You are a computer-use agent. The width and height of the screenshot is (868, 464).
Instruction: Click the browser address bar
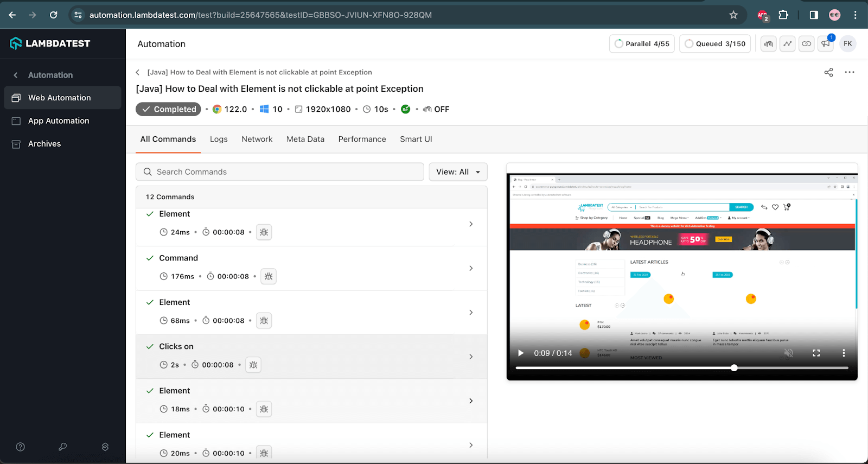coord(401,15)
